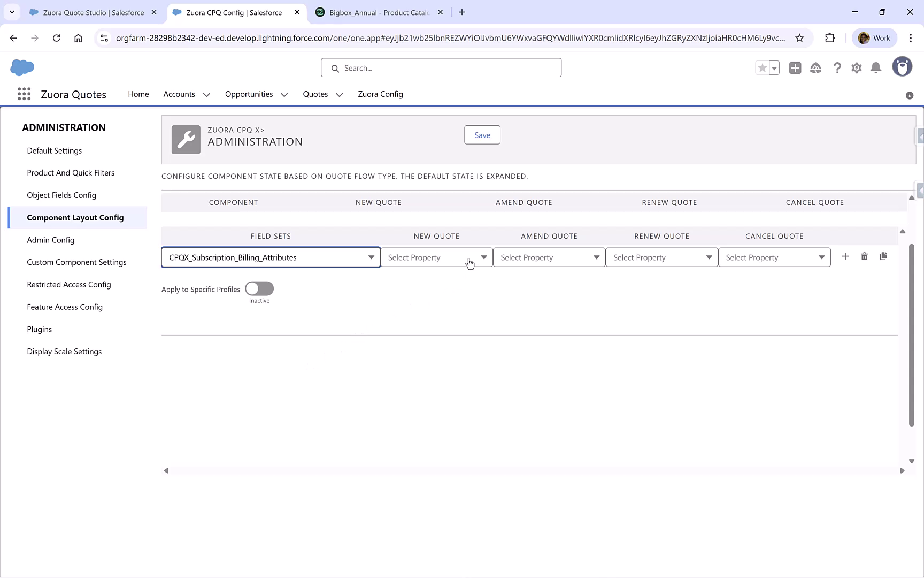Image resolution: width=924 pixels, height=578 pixels.
Task: Open the App Launcher waffle icon
Action: 24,94
